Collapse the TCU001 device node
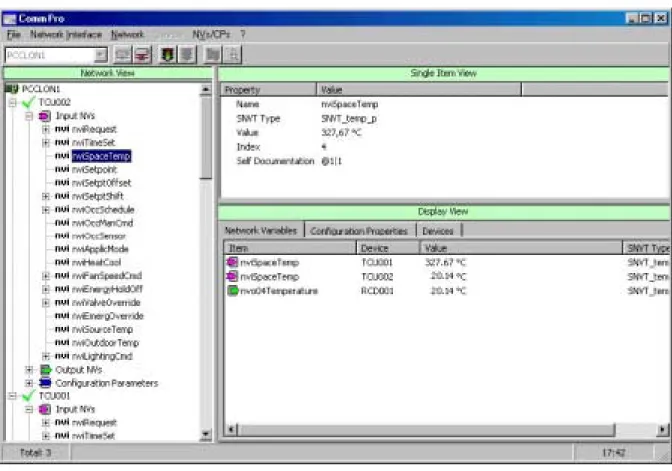 [x=12, y=396]
